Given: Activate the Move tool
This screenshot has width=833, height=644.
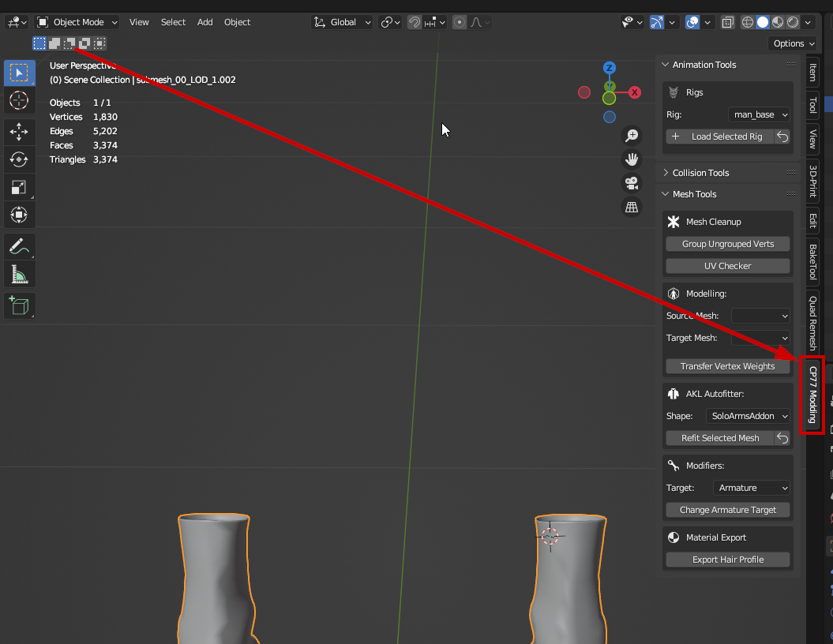Looking at the screenshot, I should pos(19,131).
